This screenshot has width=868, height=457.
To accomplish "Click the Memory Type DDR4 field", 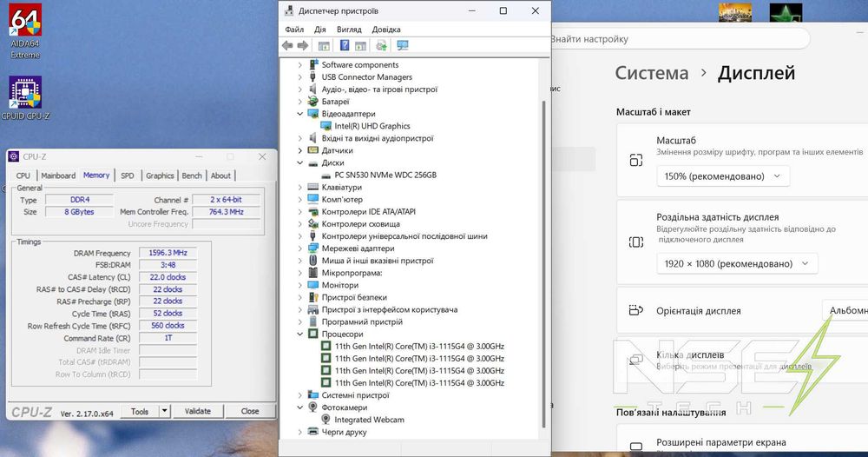I will [80, 200].
